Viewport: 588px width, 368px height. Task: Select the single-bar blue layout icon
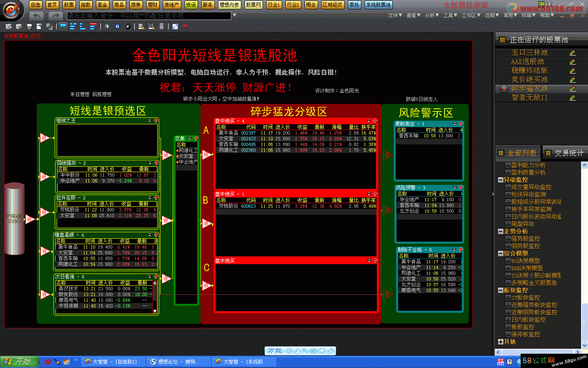[x=63, y=26]
